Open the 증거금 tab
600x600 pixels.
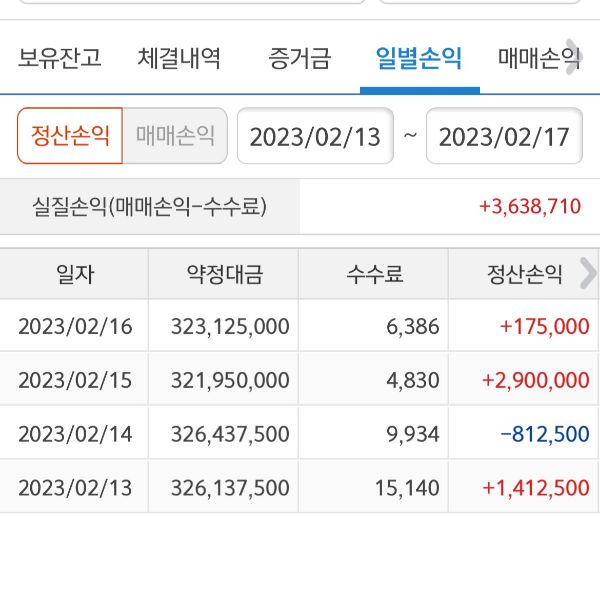tap(299, 58)
